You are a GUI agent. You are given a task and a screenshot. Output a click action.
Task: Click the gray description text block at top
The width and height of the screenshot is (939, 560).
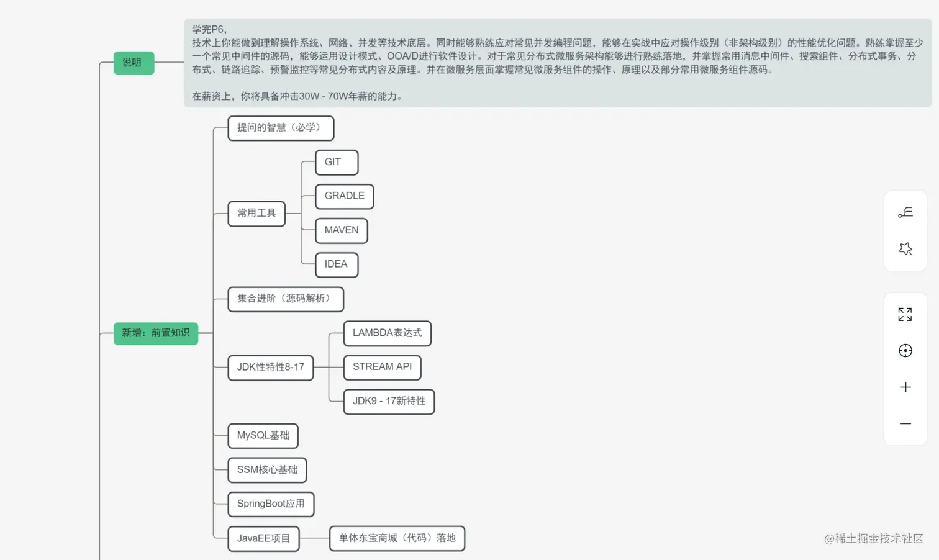557,61
